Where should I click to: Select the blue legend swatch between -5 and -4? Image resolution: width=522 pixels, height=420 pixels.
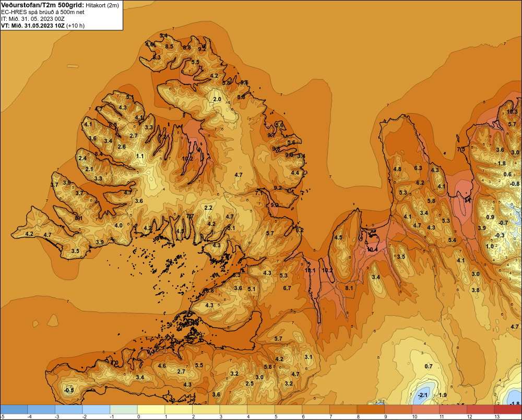pyautogui.click(x=14, y=409)
